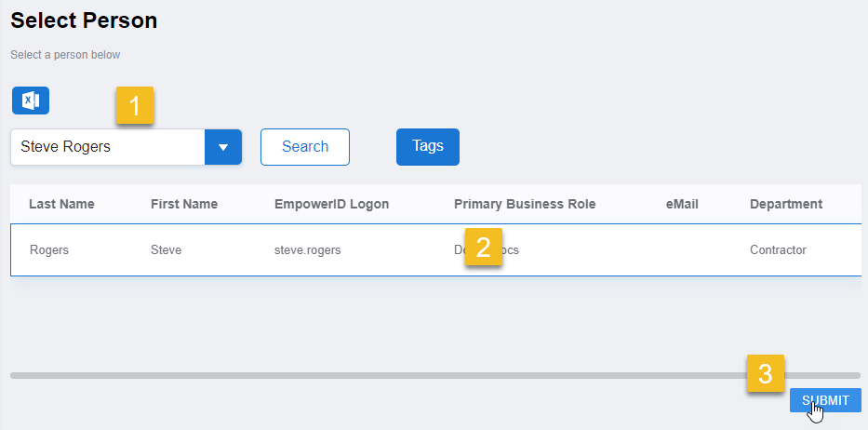The width and height of the screenshot is (868, 430).
Task: Sort by the First Name column header
Action: (x=184, y=204)
